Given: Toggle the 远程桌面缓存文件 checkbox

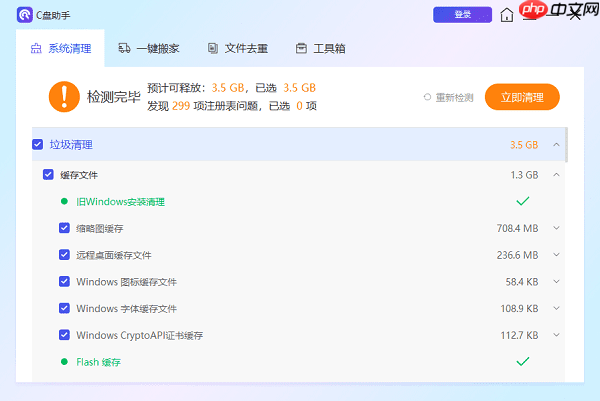Looking at the screenshot, I should (64, 255).
